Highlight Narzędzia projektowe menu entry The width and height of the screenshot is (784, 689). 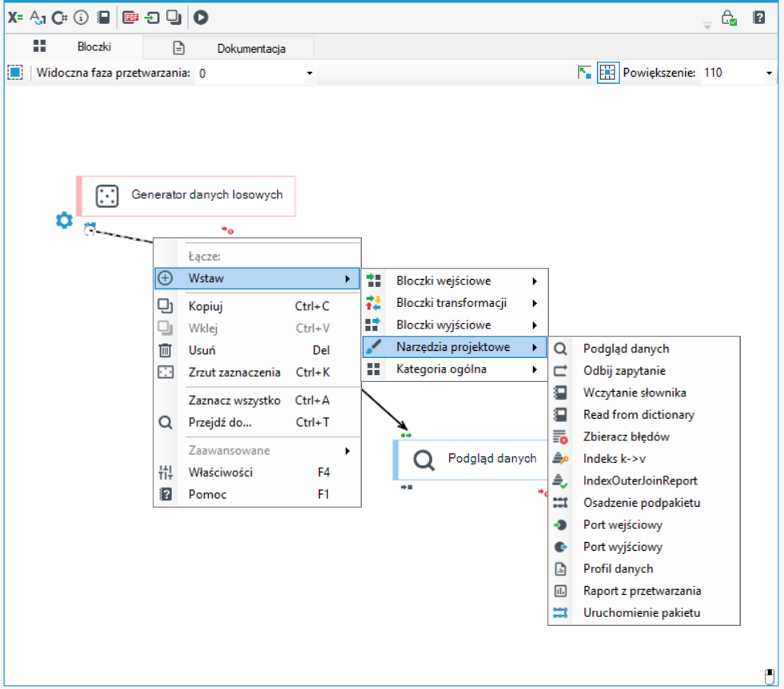(x=455, y=347)
